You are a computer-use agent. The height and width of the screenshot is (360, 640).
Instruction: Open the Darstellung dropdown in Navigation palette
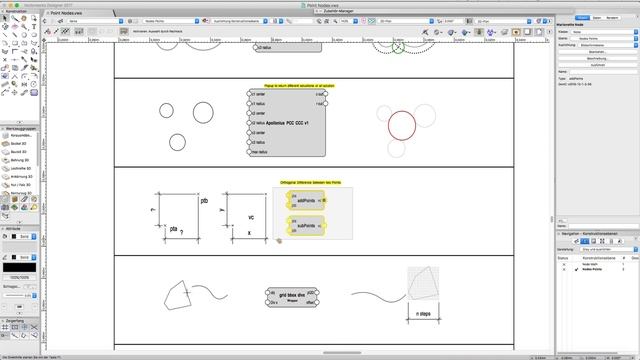pos(609,249)
